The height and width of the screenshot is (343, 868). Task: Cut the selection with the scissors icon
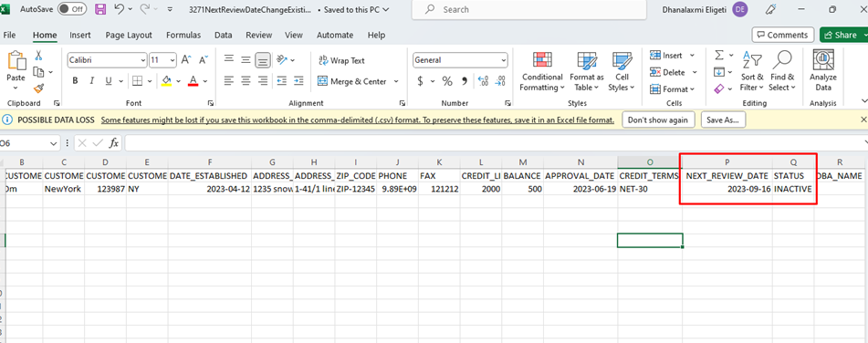[38, 56]
